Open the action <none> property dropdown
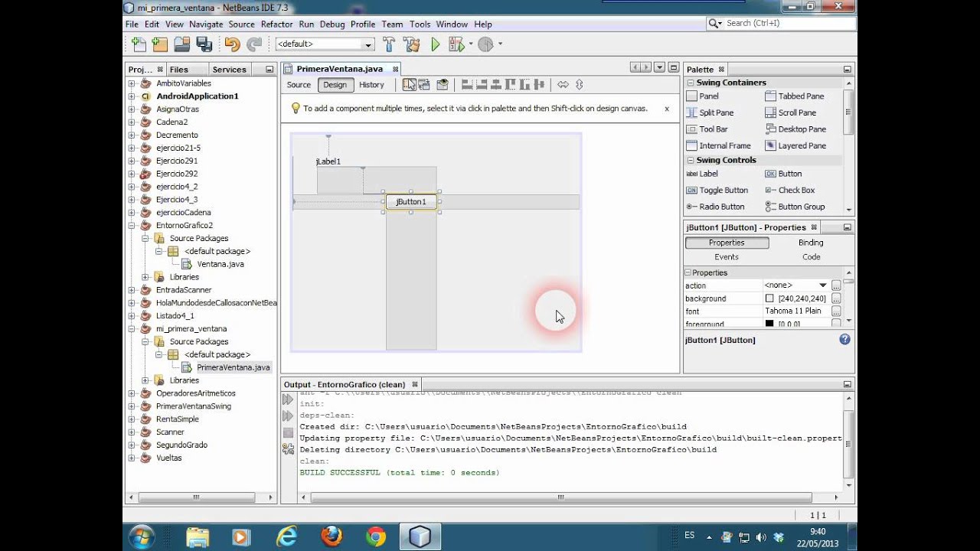The height and width of the screenshot is (551, 980). pyautogui.click(x=823, y=285)
